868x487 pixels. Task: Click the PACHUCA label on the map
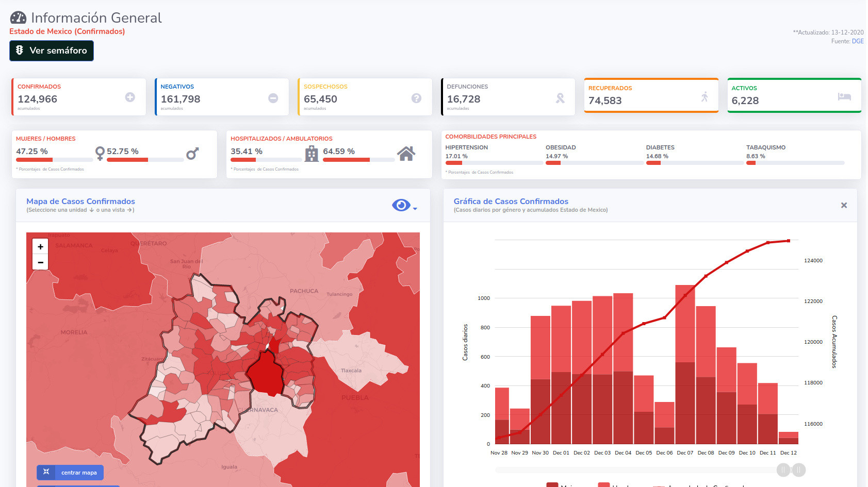pos(304,291)
